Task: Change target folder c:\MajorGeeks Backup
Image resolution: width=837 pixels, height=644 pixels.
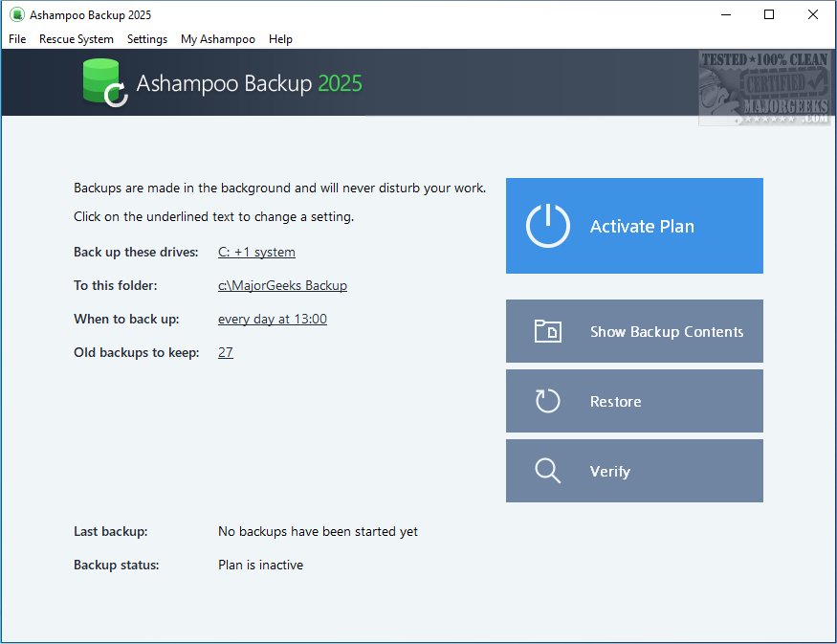Action: 282,286
